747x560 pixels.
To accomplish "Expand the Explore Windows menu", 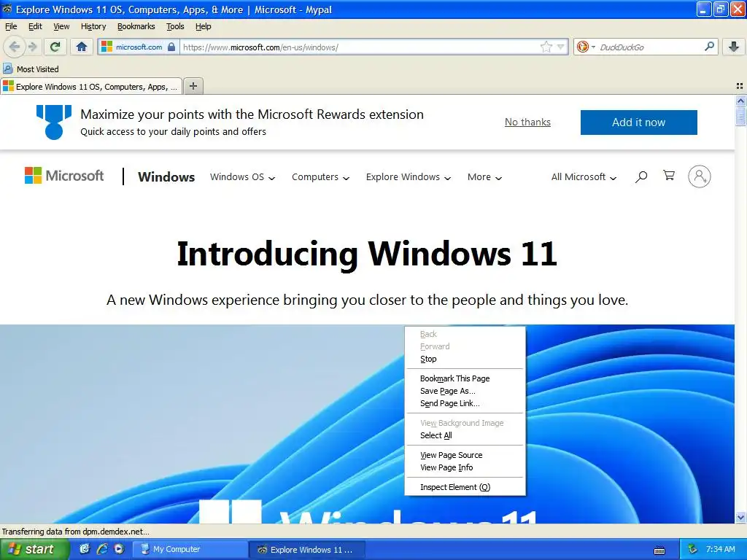I will coord(409,176).
